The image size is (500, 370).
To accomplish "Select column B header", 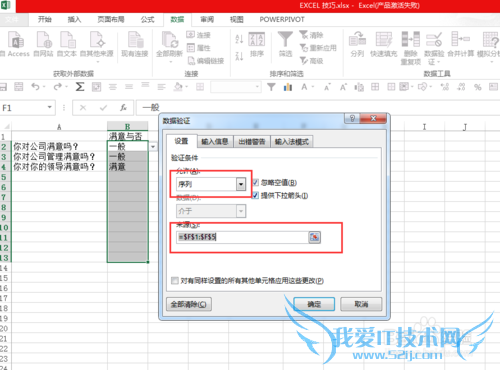I will click(127, 127).
